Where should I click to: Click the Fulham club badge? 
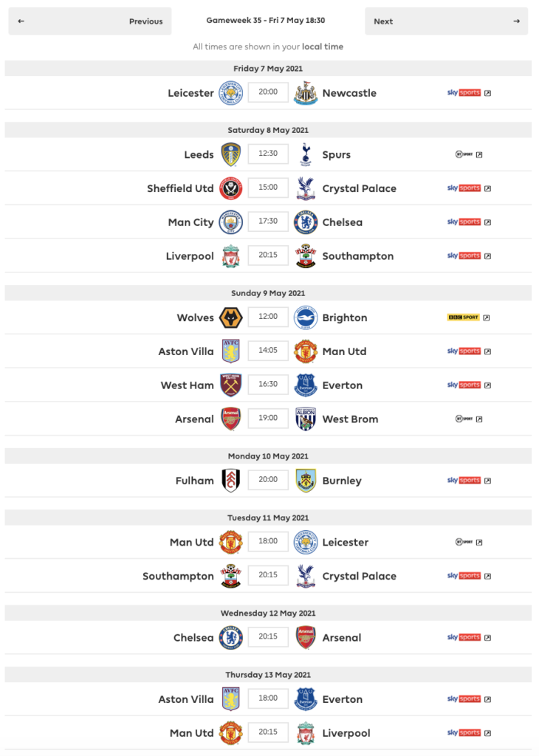pos(231,481)
